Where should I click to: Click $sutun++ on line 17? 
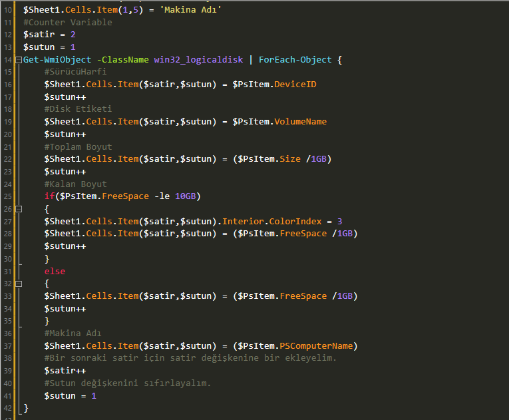click(x=65, y=97)
